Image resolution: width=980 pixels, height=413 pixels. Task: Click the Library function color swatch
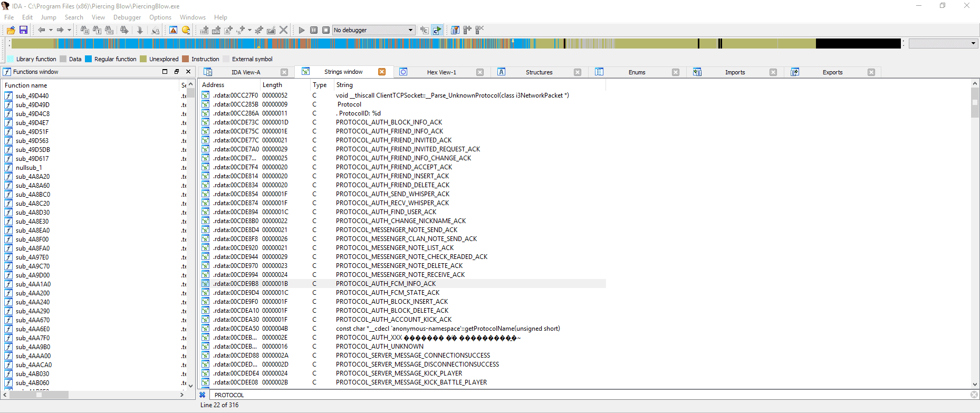pyautogui.click(x=11, y=59)
